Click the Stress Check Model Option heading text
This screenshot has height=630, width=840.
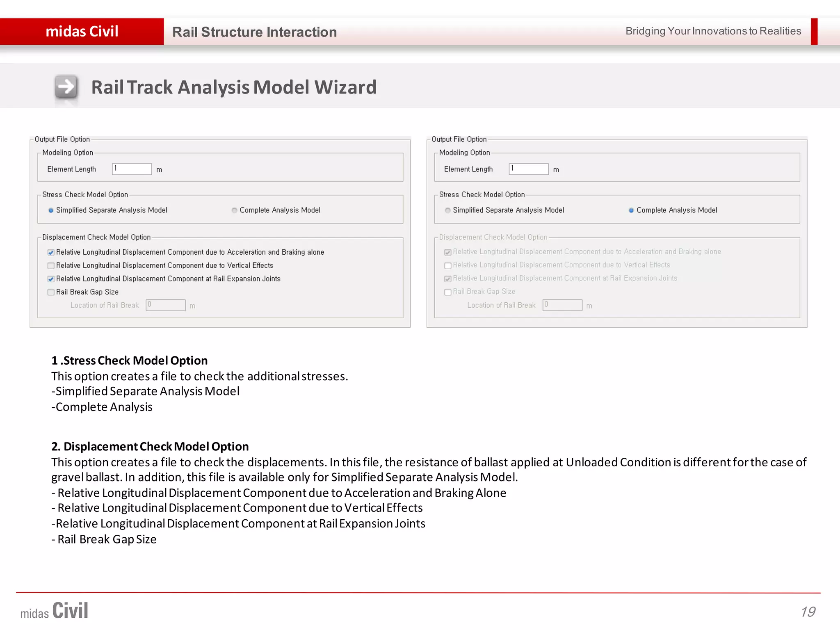click(129, 361)
